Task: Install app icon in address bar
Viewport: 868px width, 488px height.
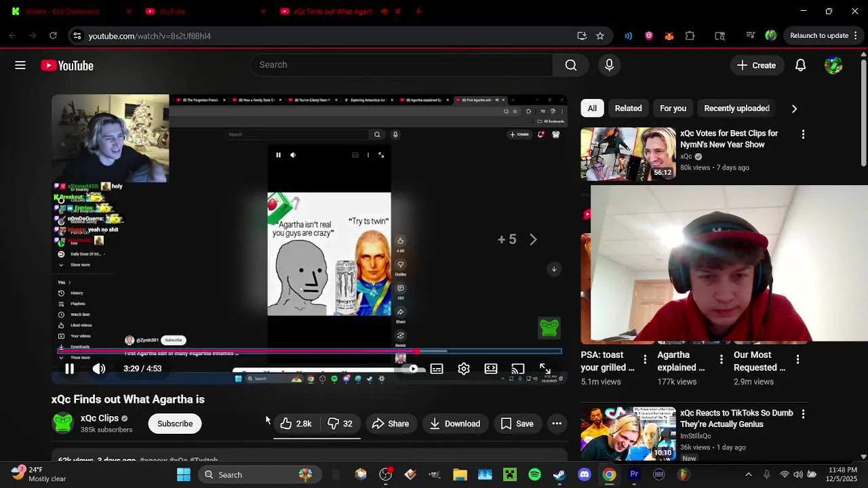Action: pos(582,36)
